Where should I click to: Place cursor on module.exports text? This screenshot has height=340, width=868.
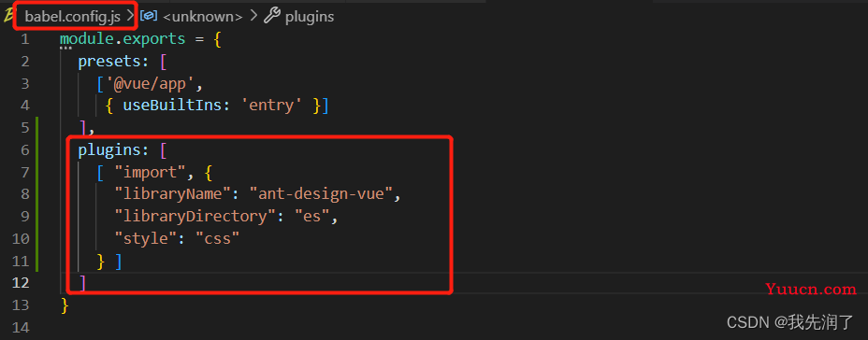click(123, 39)
